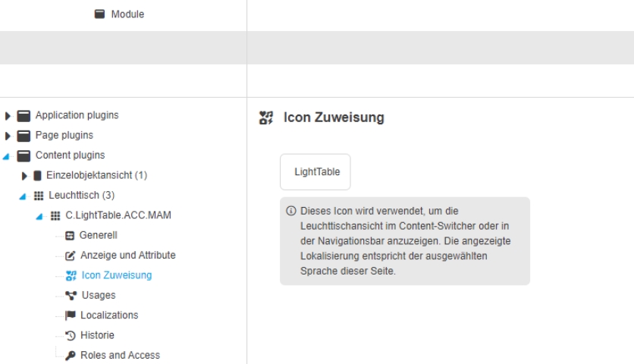Collapse the Content plugins node
634x364 pixels.
(8, 156)
